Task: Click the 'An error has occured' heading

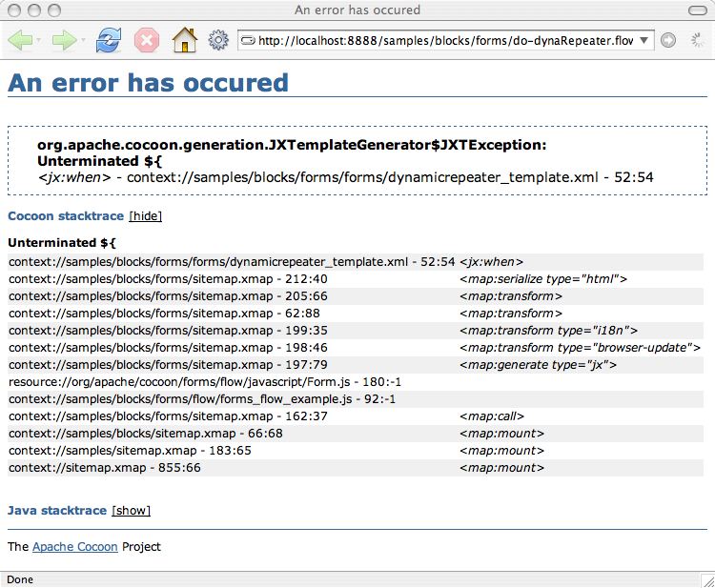Action: click(x=148, y=83)
